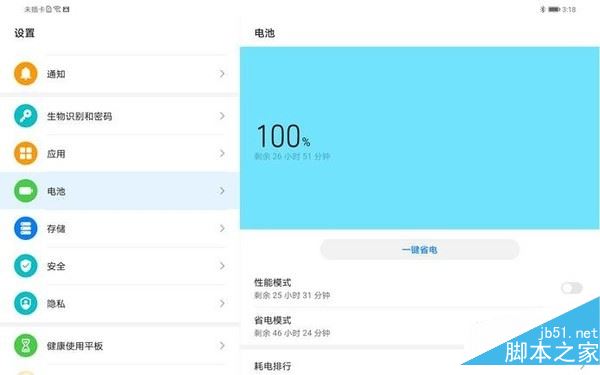Open the 通知 bell icon
600x375 pixels.
(x=26, y=73)
